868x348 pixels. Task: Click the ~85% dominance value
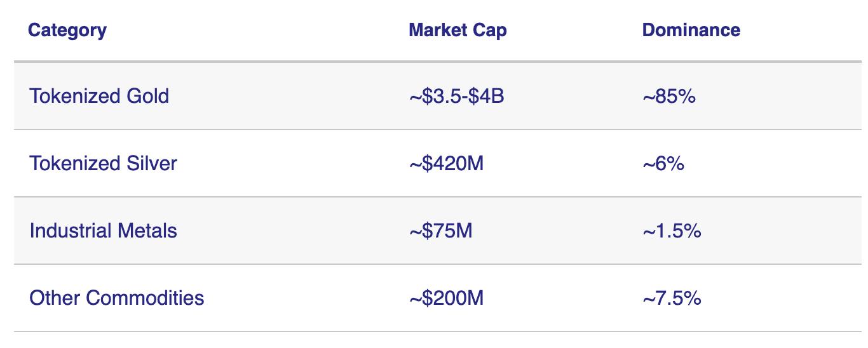pyautogui.click(x=668, y=97)
